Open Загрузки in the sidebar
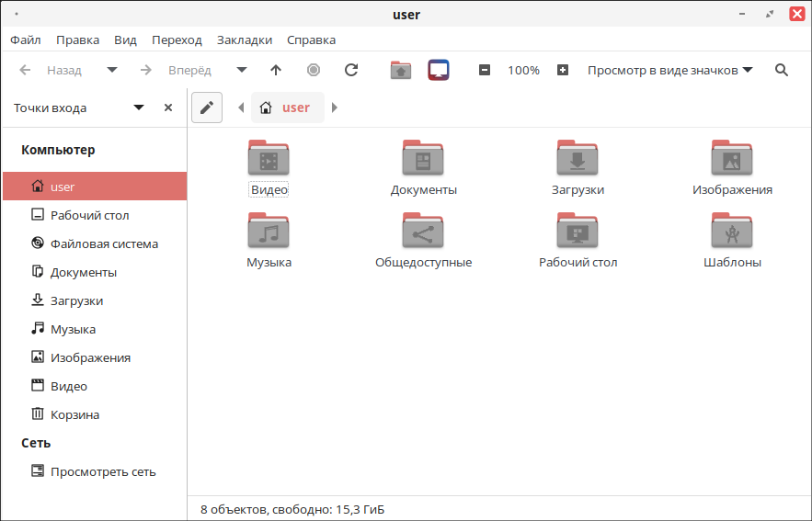Viewport: 812px width, 521px height. coord(95,300)
